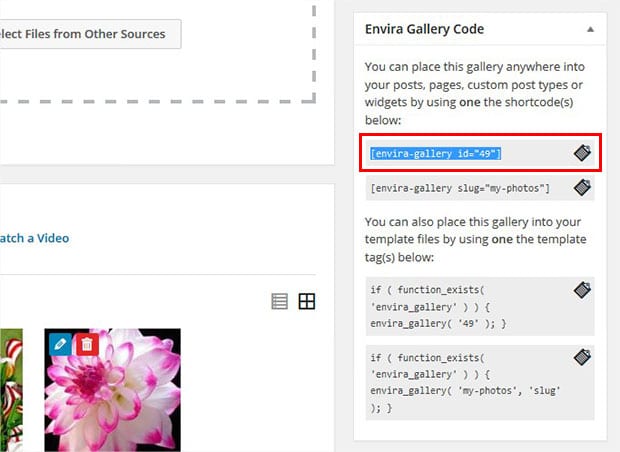Viewport: 620px width, 452px height.
Task: Select the envira_gallery( '49' ) template tag code
Action: tap(438, 306)
